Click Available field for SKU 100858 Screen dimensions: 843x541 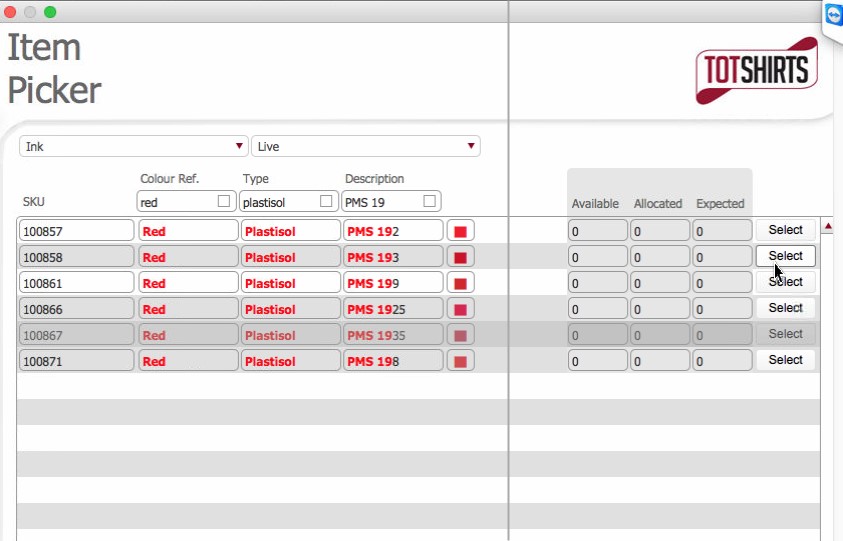point(597,257)
